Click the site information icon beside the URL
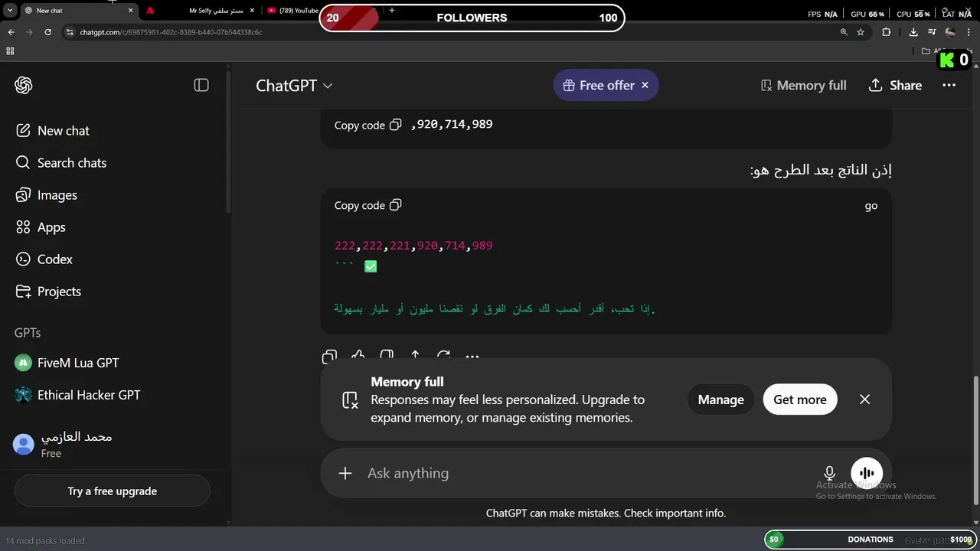The width and height of the screenshot is (980, 551). tap(70, 32)
